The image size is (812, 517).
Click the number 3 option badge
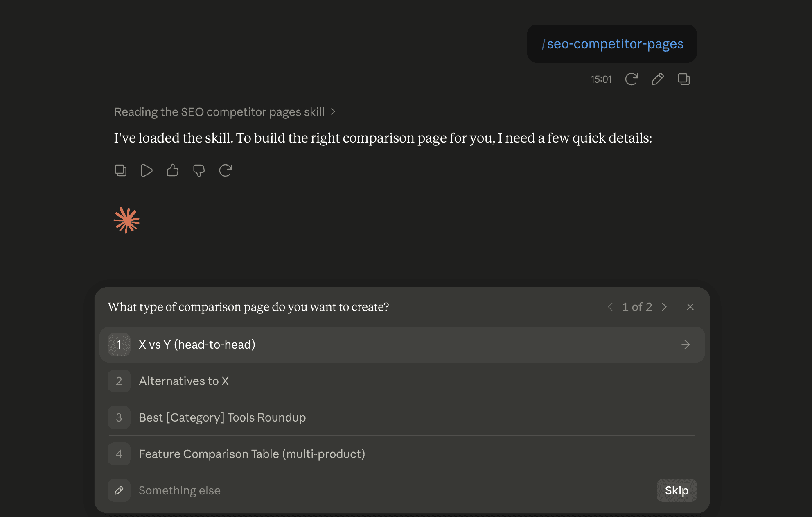pos(119,417)
